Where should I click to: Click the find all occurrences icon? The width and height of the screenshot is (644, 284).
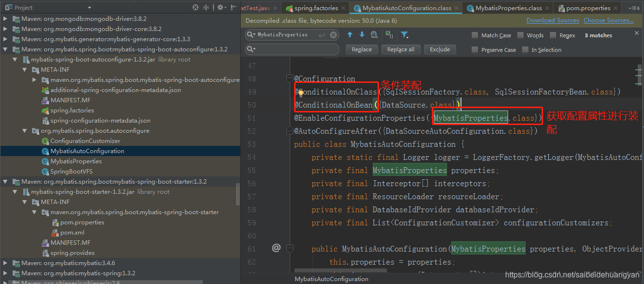[x=374, y=35]
